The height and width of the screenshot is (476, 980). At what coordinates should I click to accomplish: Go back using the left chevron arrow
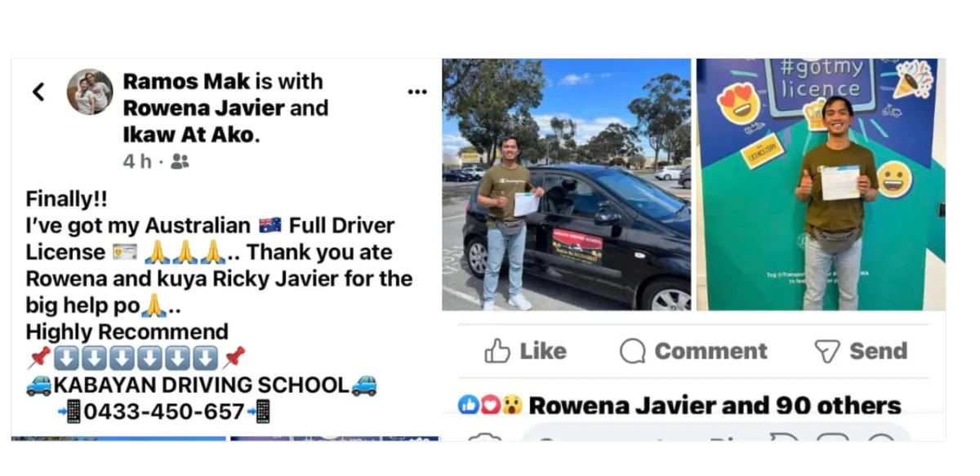pos(38,92)
